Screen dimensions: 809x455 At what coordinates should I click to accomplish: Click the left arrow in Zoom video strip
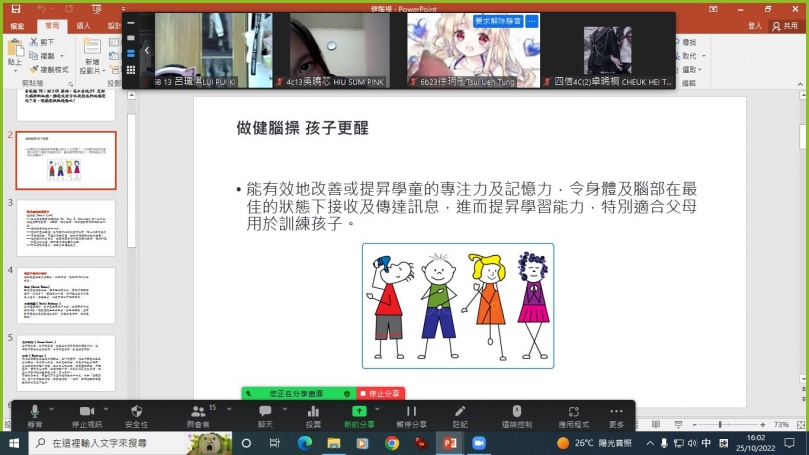(147, 50)
